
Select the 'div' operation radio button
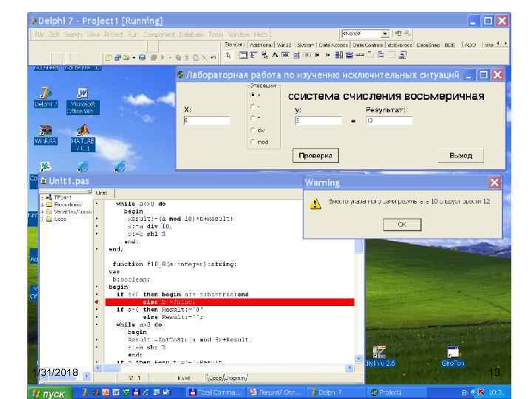[x=252, y=130]
